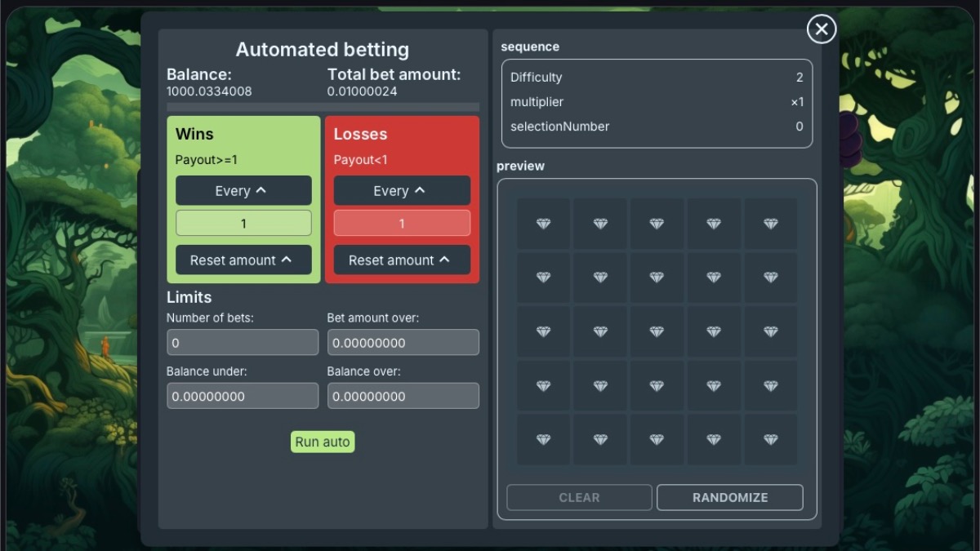Pick the fourth-row, fourth-column diamond tile
Image resolution: width=980 pixels, height=551 pixels.
714,385
